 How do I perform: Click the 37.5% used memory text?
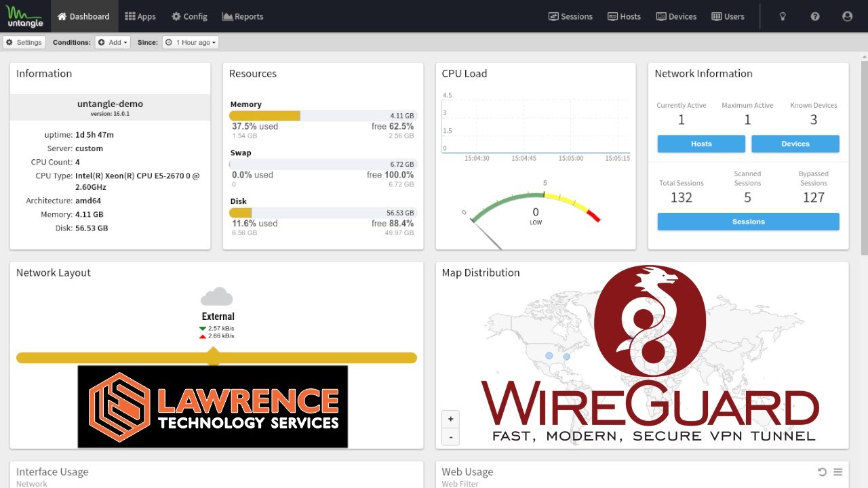pos(255,126)
